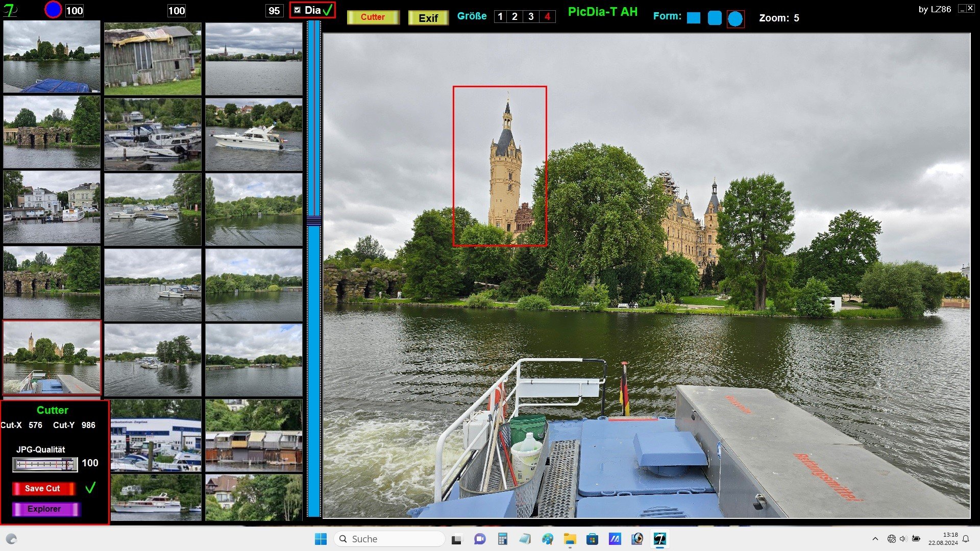Set Größe to size 1
980x551 pixels.
500,17
